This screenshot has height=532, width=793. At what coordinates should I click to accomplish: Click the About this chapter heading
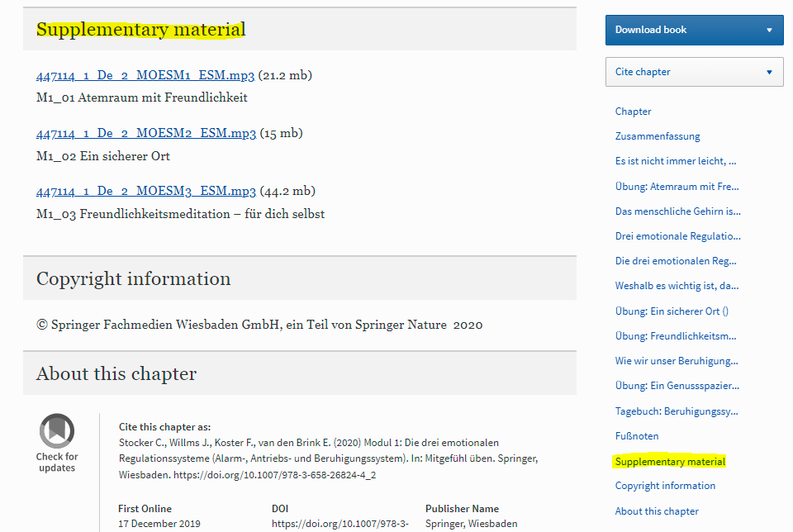(x=116, y=373)
